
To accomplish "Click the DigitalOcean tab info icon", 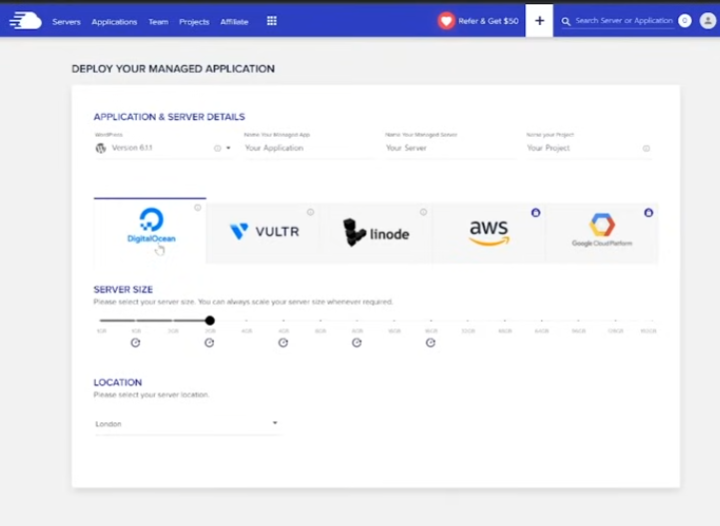I will 197,207.
